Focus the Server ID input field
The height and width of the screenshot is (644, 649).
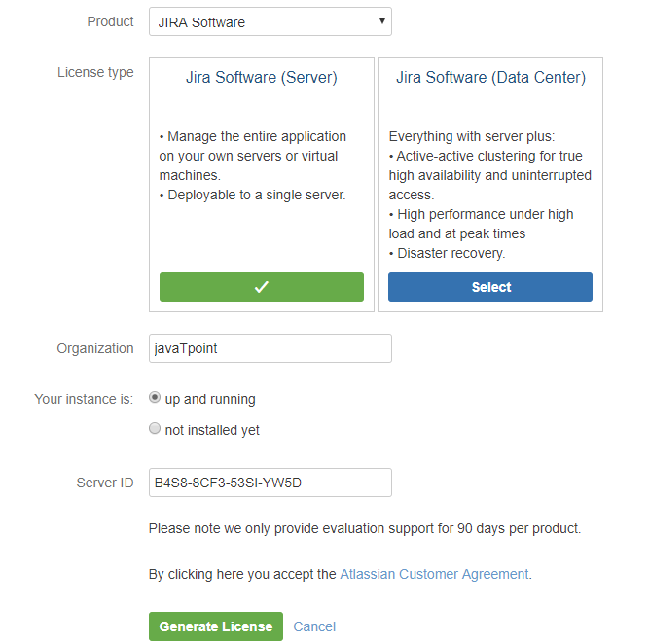270,483
